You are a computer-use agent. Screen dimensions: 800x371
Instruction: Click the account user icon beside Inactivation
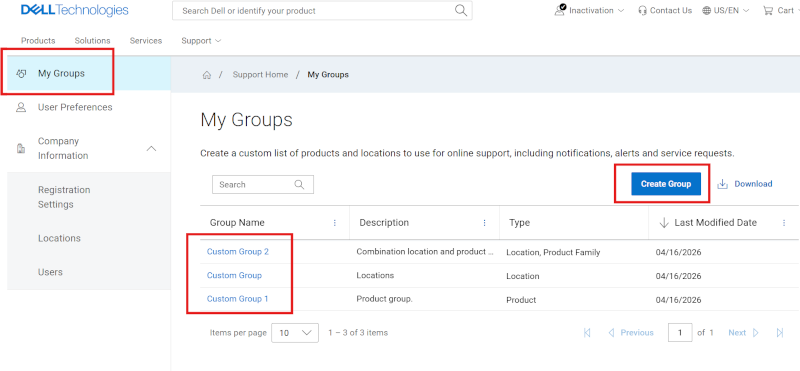coord(560,10)
